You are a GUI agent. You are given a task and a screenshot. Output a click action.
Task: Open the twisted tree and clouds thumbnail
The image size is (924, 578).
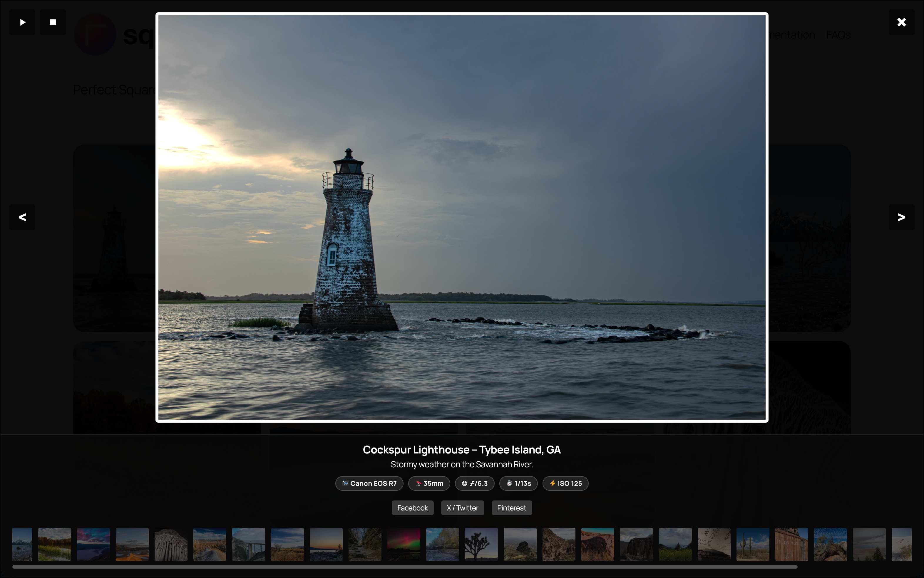(x=830, y=544)
